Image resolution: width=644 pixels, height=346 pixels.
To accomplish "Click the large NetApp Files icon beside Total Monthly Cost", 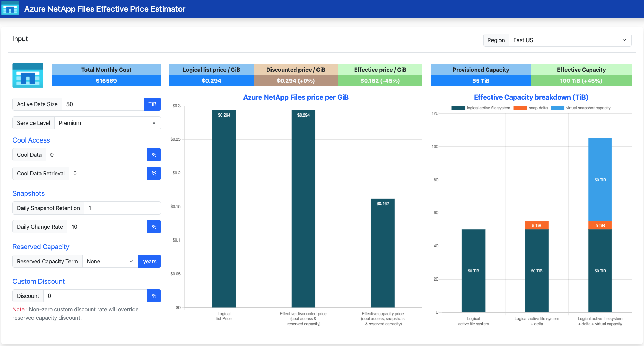I will [28, 75].
